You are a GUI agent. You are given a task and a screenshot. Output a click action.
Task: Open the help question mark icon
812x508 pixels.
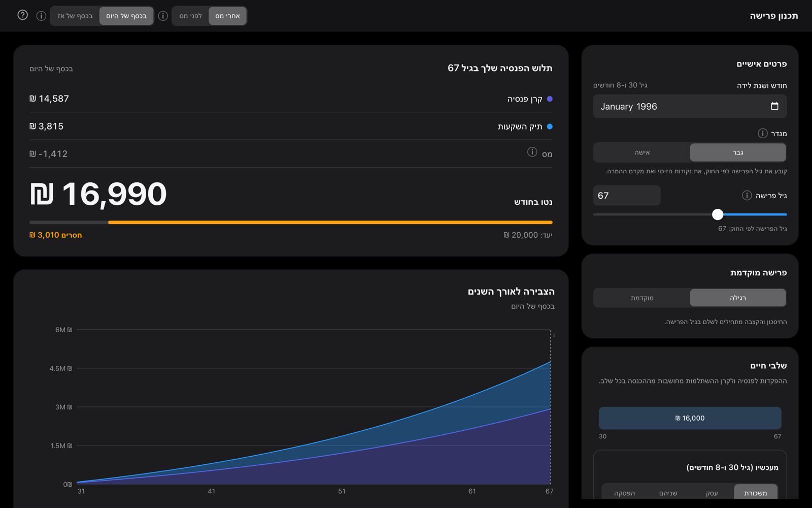coord(22,15)
